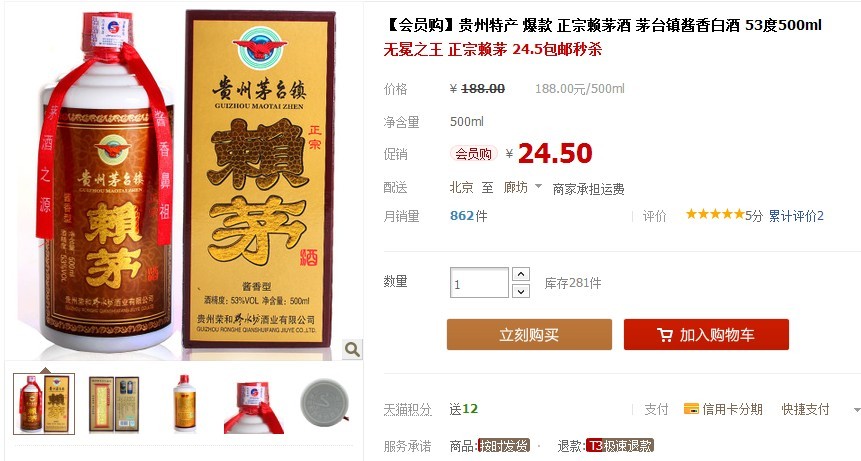861x461 pixels.
Task: Open the 累计评价2 reviews link
Action: pos(796,216)
